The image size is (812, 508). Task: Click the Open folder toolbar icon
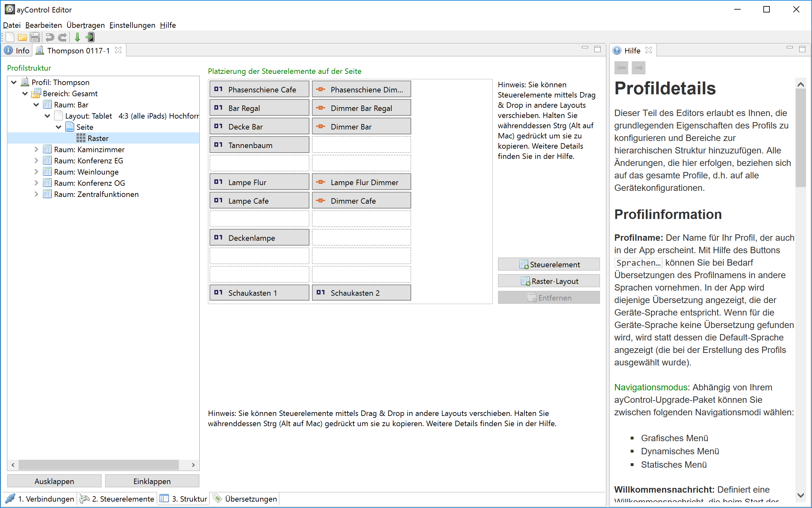[22, 37]
